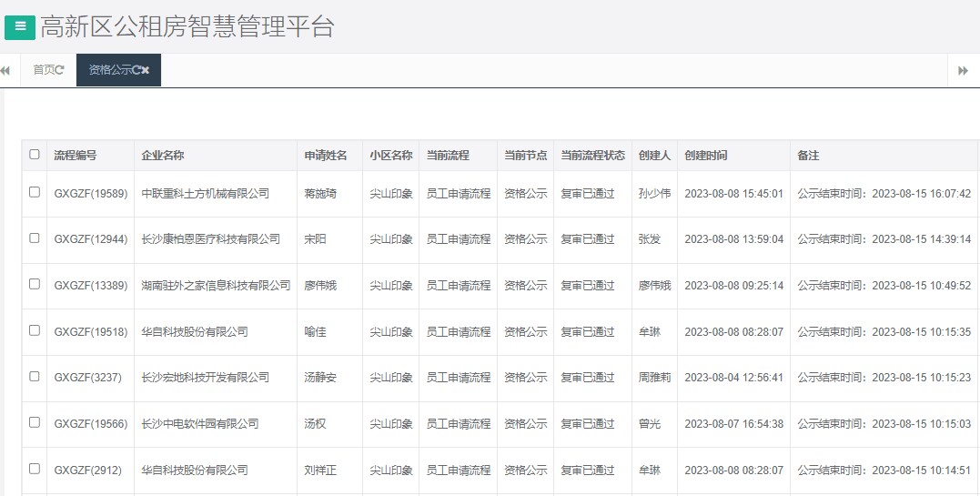Click creator name 张发
Viewport: 980px width, 496px height.
tap(650, 239)
